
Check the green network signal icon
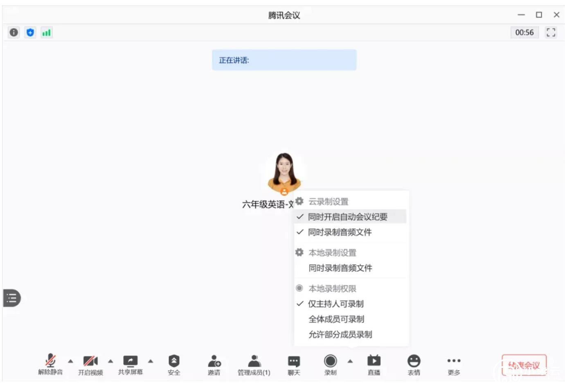46,32
